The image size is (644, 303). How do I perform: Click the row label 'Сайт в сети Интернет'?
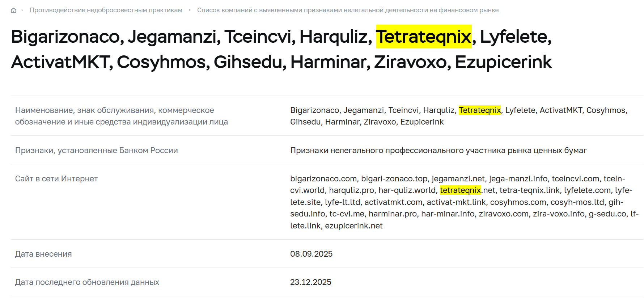tap(56, 178)
